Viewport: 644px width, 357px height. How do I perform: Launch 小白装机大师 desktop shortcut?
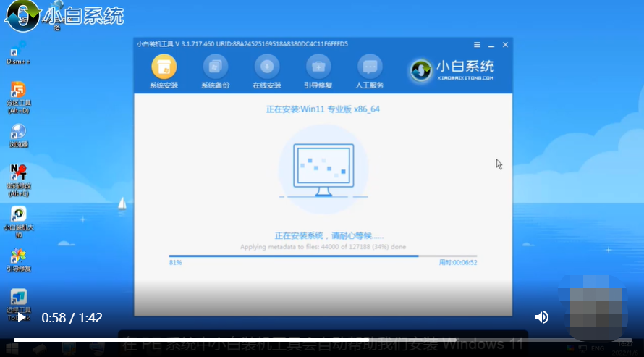18,215
